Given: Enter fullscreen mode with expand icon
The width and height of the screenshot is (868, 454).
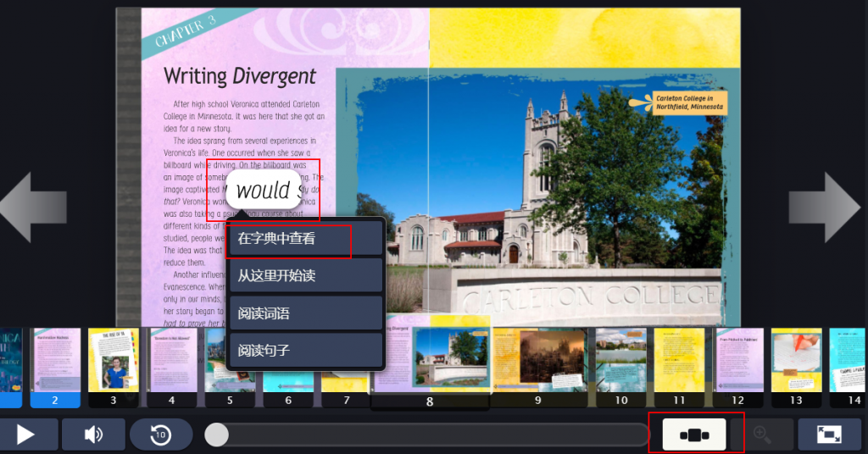Looking at the screenshot, I should point(828,435).
